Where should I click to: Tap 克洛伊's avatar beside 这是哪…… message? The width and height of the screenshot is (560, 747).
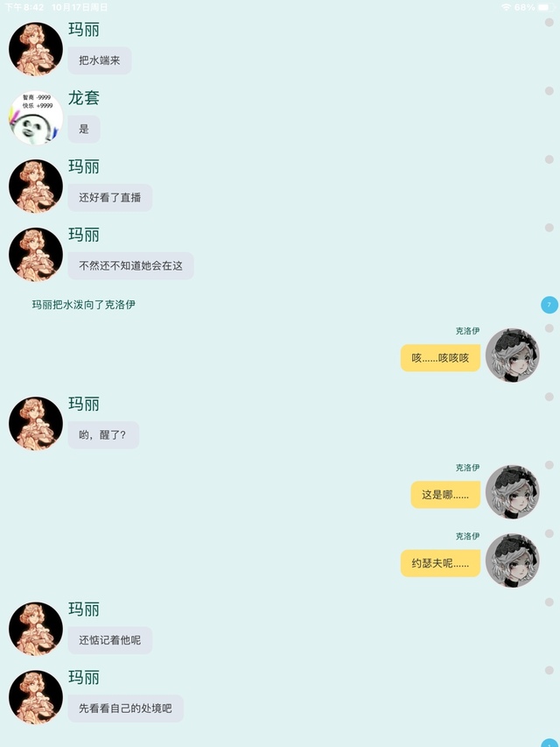[x=513, y=492]
